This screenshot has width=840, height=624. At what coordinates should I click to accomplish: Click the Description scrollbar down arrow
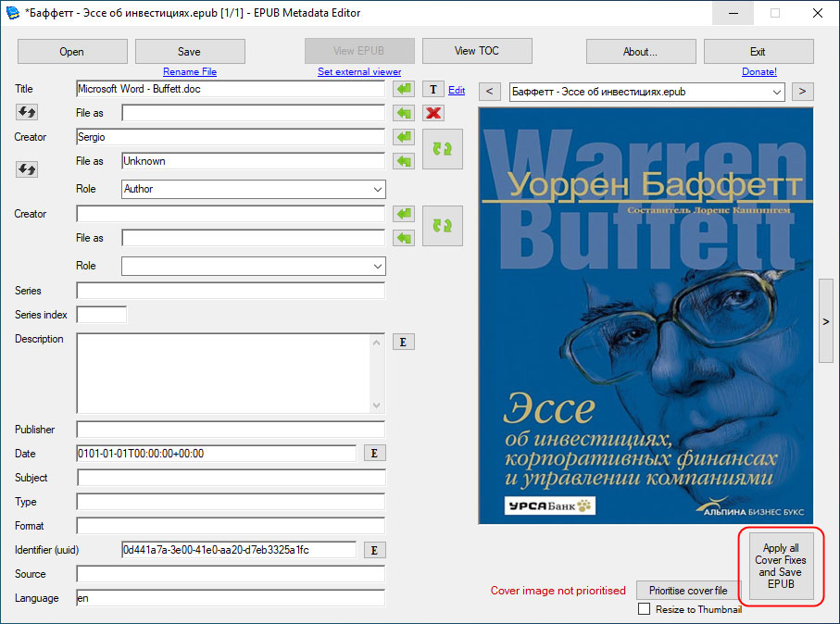(x=377, y=405)
